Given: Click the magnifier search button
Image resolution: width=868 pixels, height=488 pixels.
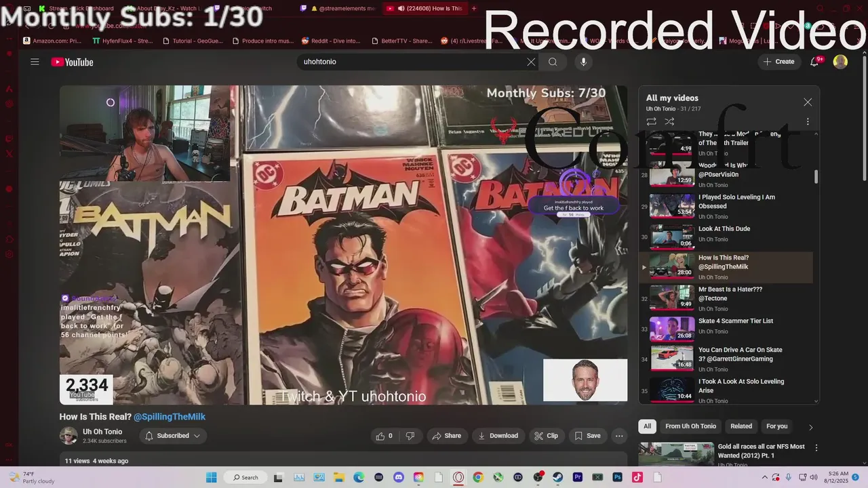Looking at the screenshot, I should [x=553, y=62].
